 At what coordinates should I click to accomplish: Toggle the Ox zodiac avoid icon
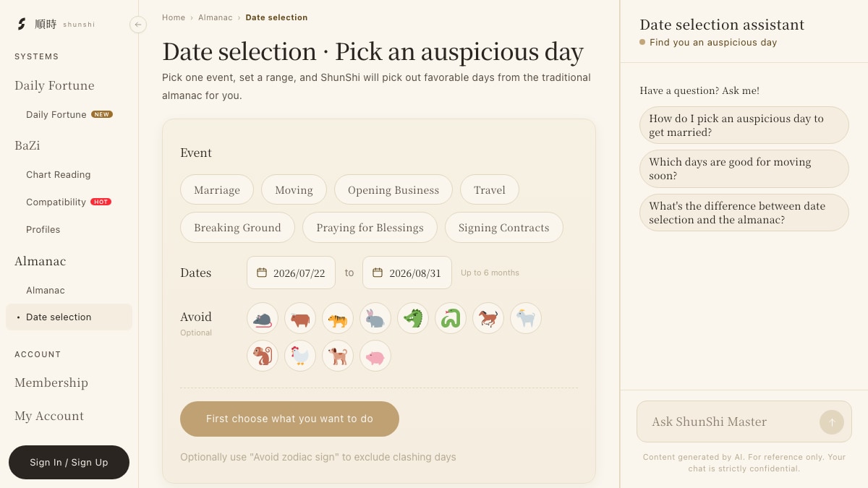300,318
